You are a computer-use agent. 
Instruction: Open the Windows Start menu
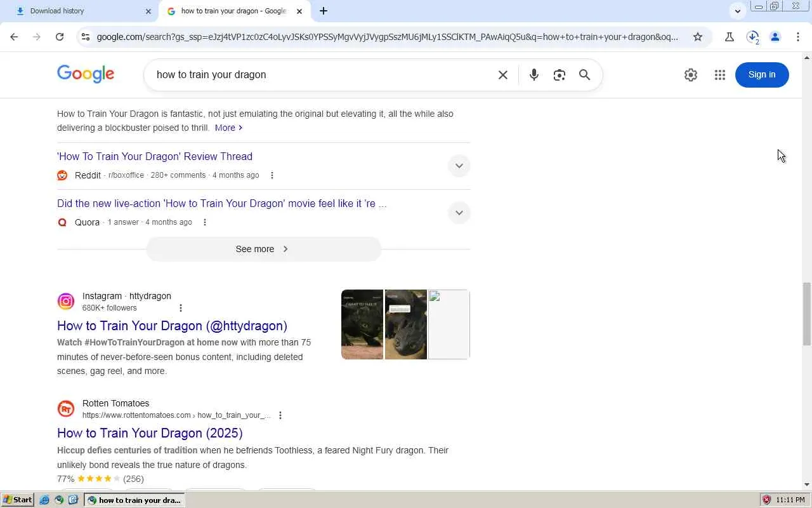tap(17, 500)
